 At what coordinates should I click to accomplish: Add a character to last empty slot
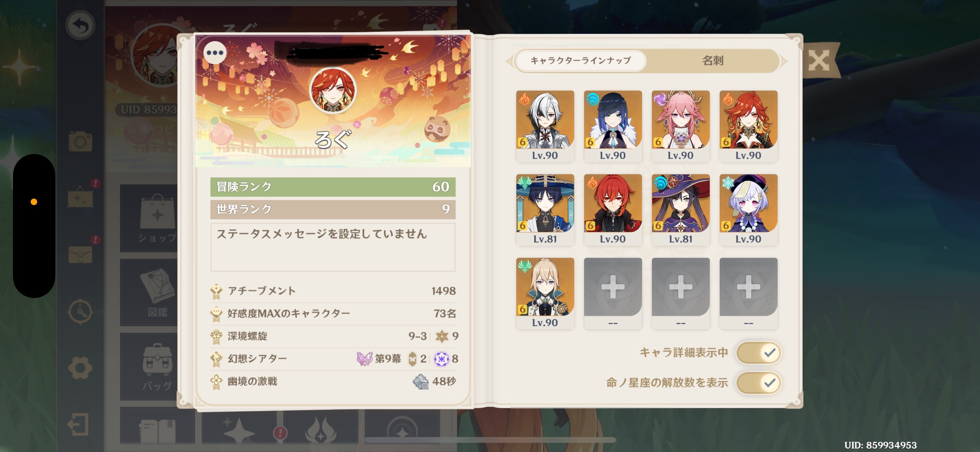click(748, 293)
